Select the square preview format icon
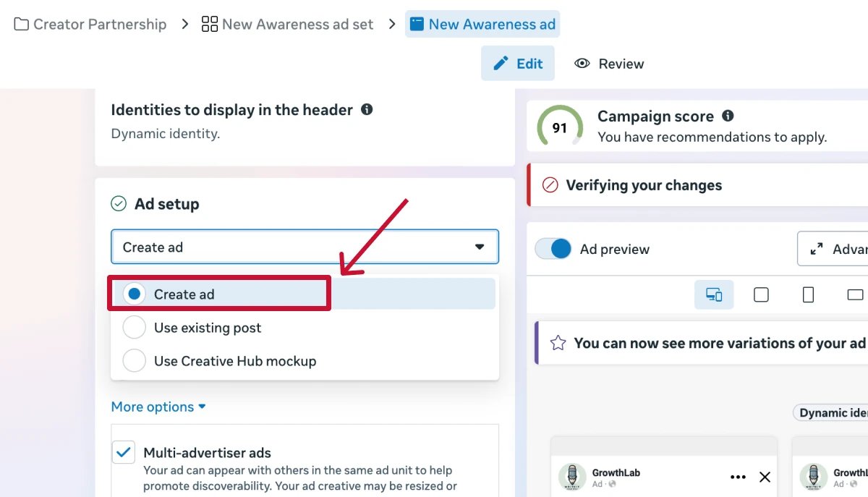The image size is (868, 497). pyautogui.click(x=761, y=294)
